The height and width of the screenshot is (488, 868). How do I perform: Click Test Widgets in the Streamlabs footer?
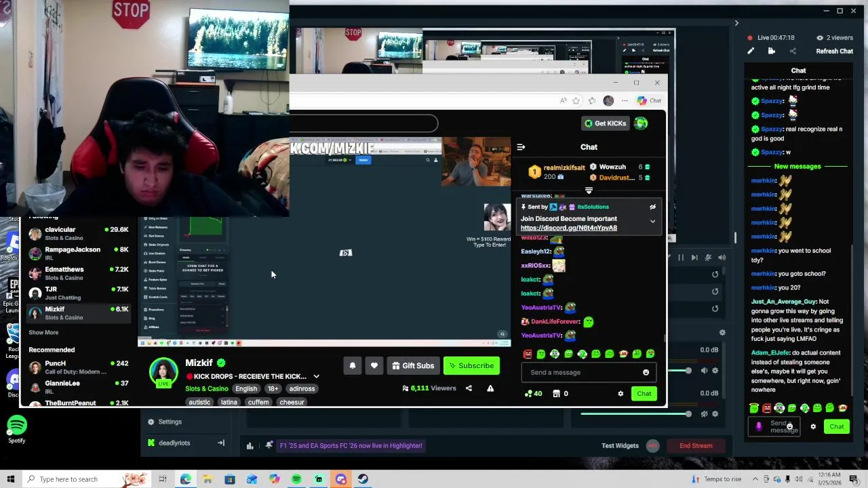620,446
